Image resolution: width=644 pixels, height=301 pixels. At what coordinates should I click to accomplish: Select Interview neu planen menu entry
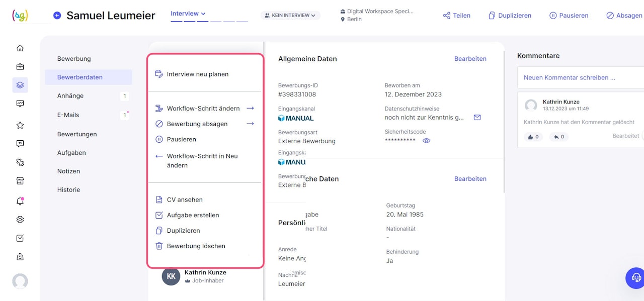point(197,74)
